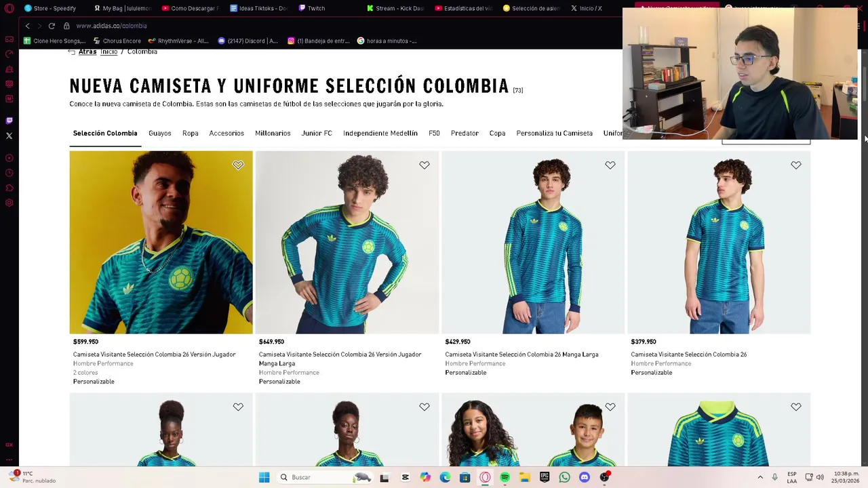Add Luis Díaz jersey to wishlist
The height and width of the screenshot is (488, 868).
[x=238, y=165]
